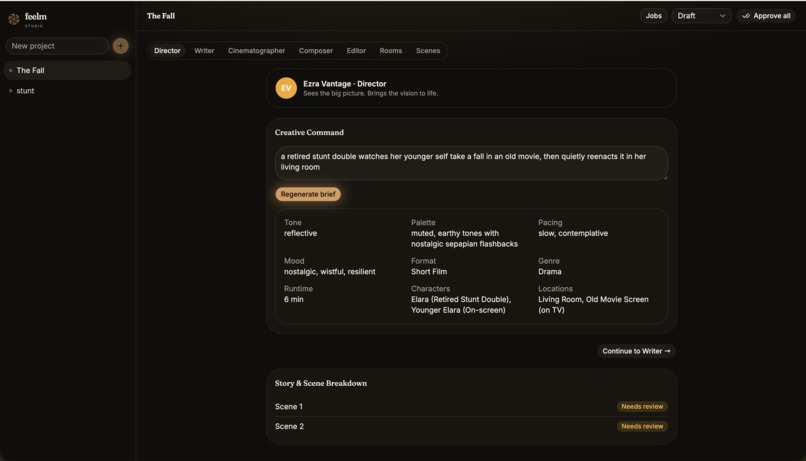Click Continue to Writer link
Viewport: 806px width, 461px height.
coord(636,351)
